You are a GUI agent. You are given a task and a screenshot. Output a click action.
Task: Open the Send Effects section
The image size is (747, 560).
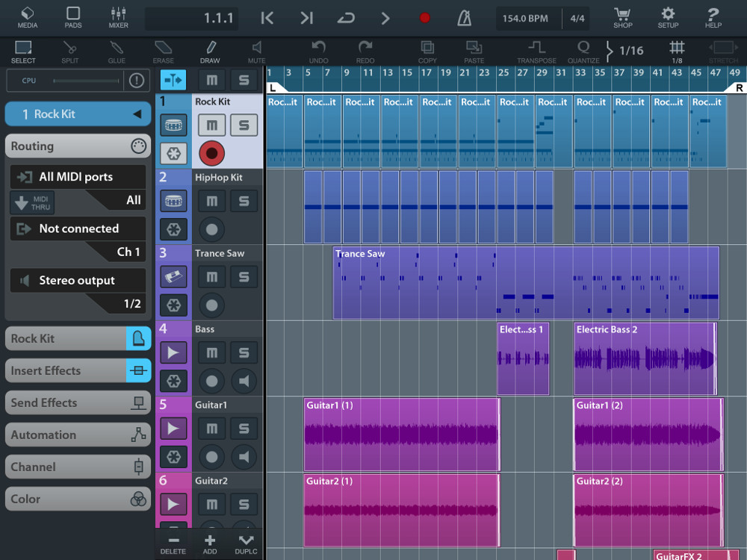78,403
